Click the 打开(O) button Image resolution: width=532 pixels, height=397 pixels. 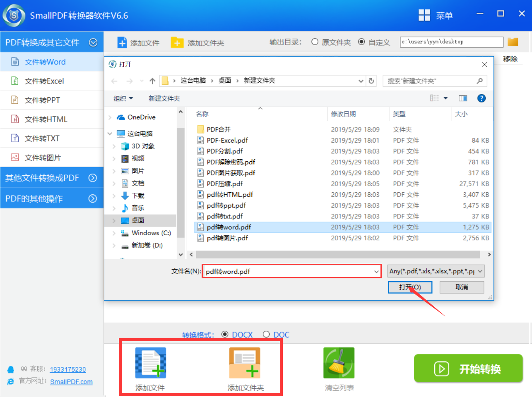410,287
